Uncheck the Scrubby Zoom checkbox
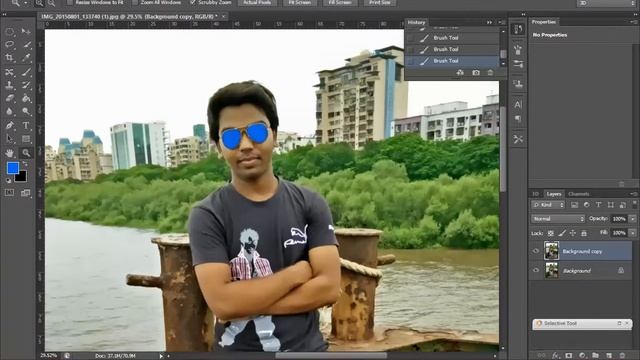The image size is (640, 360). (193, 2)
